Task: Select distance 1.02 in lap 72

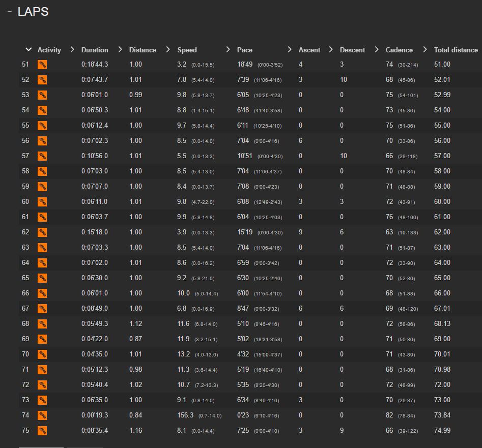Action: click(x=135, y=385)
